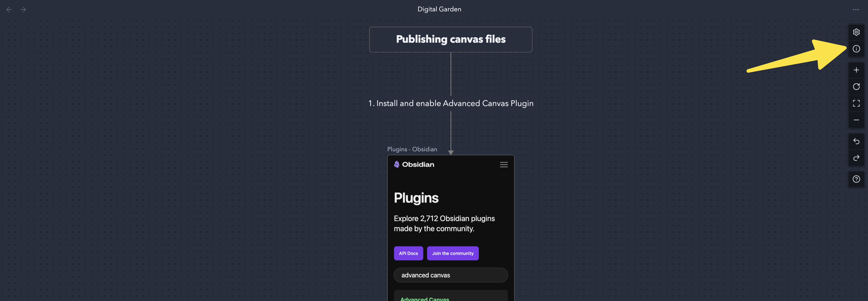Click the undo arrow icon

click(856, 141)
